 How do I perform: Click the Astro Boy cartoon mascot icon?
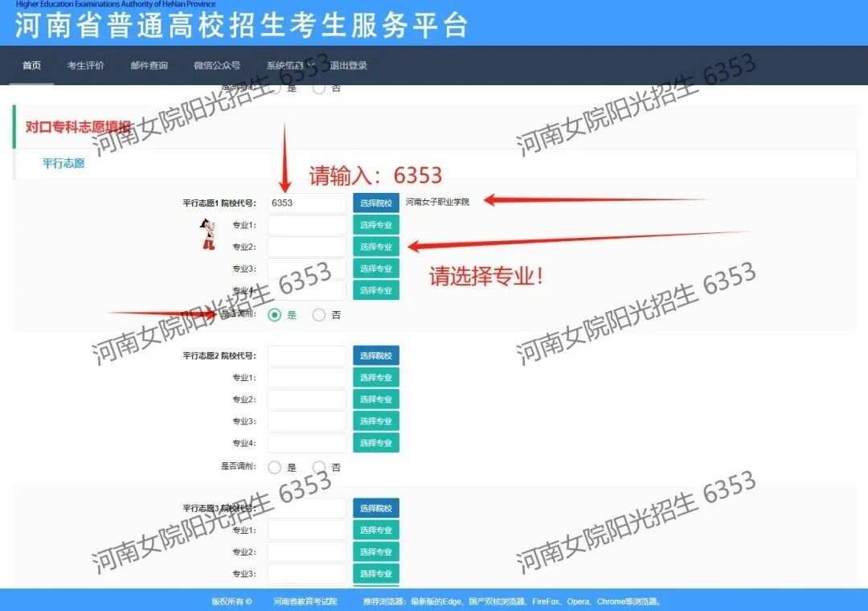(x=208, y=233)
